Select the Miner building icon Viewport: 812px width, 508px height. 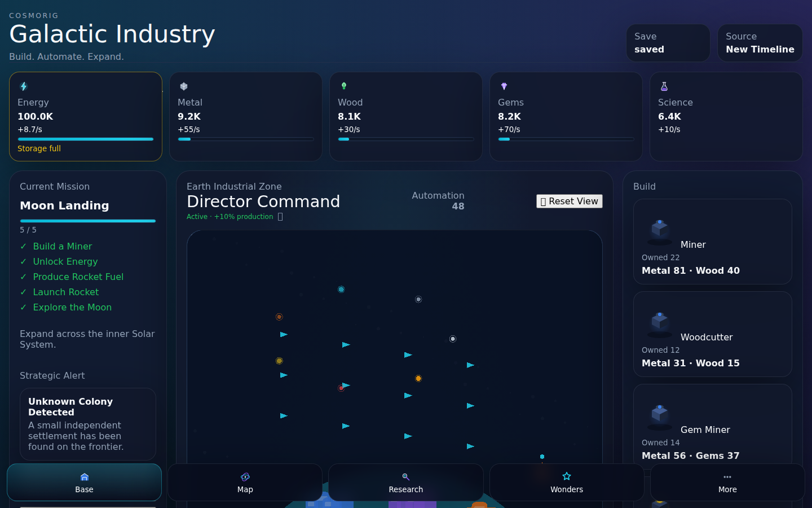(x=660, y=231)
